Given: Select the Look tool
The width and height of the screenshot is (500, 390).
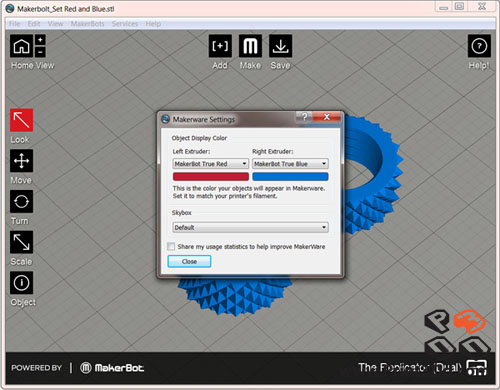Looking at the screenshot, I should click(21, 120).
